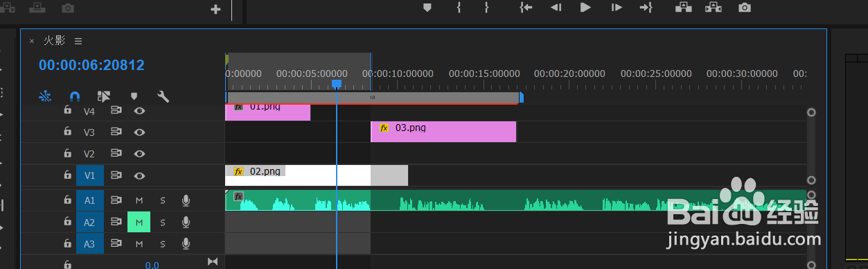Enable voice-over record on A3
Screen dimensions: 868x269
(186, 244)
